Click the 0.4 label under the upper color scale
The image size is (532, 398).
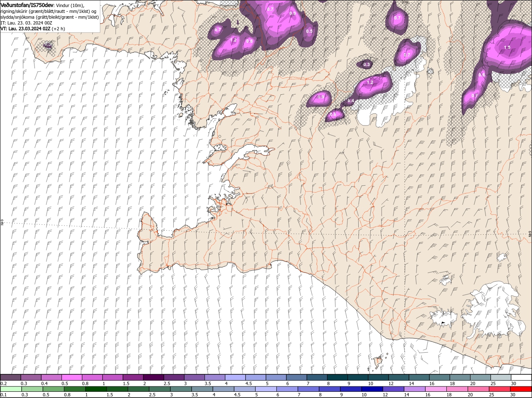[x=44, y=383]
